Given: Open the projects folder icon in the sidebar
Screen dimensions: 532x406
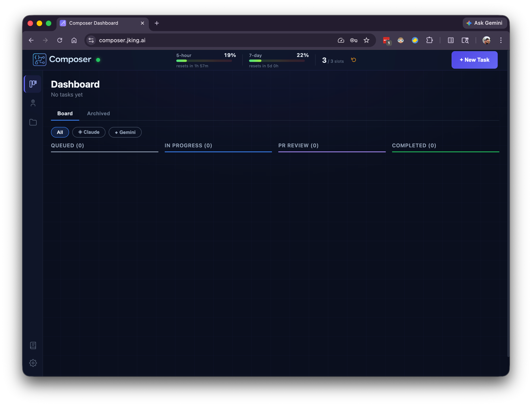Looking at the screenshot, I should (x=32, y=122).
